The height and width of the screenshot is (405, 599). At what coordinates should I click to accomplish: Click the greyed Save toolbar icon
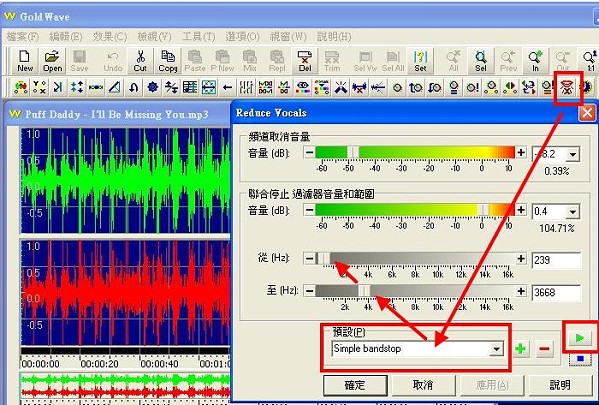79,61
